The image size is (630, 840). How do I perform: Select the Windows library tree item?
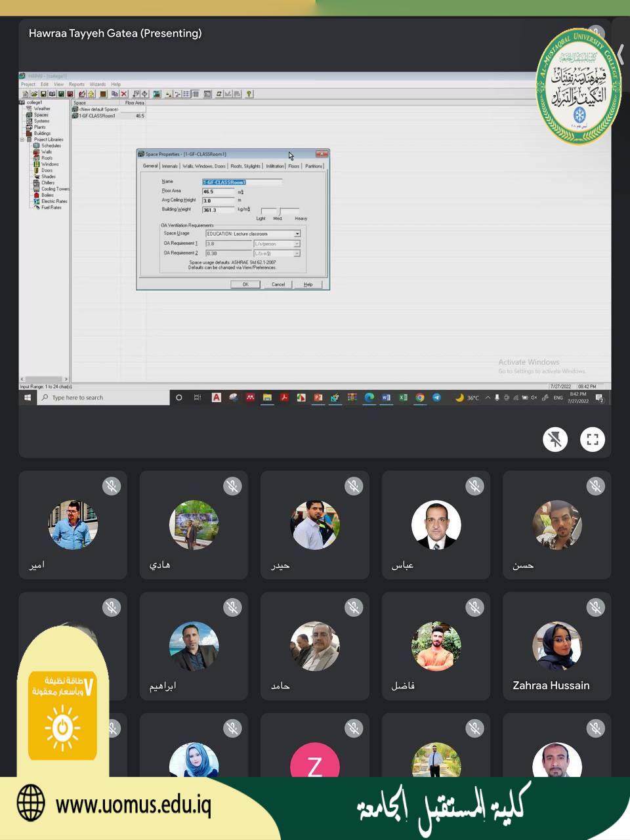[50, 164]
